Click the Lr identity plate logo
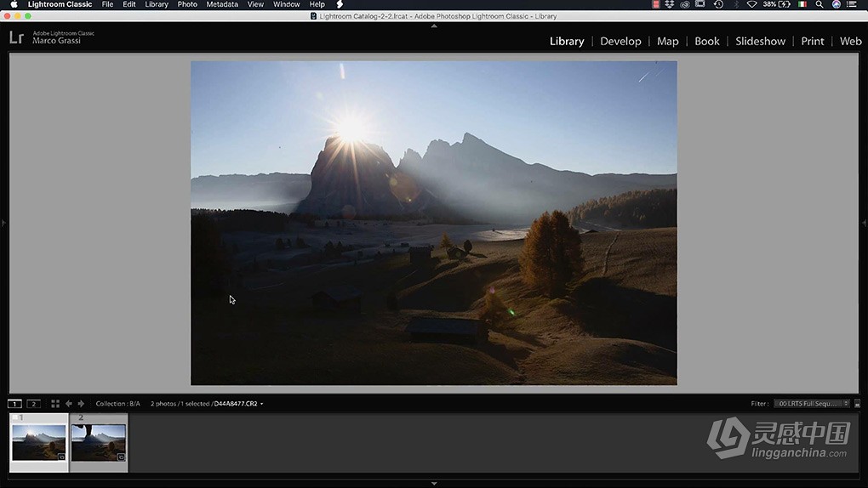The height and width of the screenshot is (488, 868). pyautogui.click(x=17, y=37)
